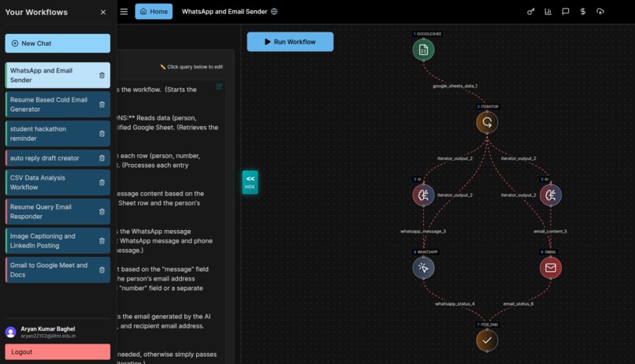Viewport: 635px width, 364px height.
Task: Select WhatsApp and Email Sender workflow
Action: (58, 76)
